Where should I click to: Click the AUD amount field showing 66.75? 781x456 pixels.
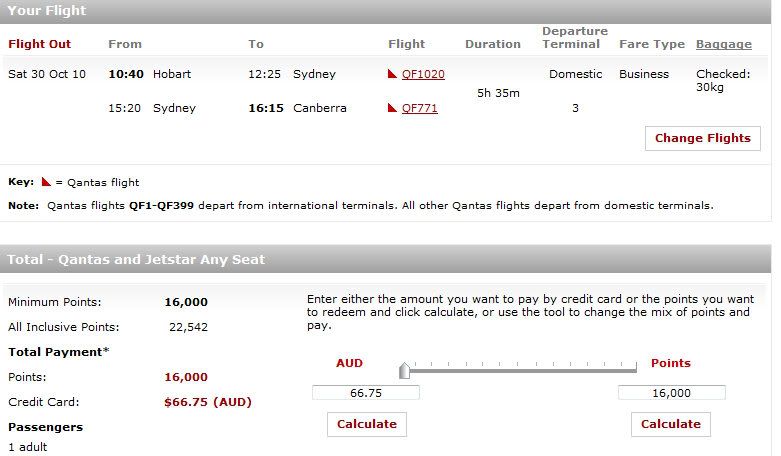coord(366,393)
